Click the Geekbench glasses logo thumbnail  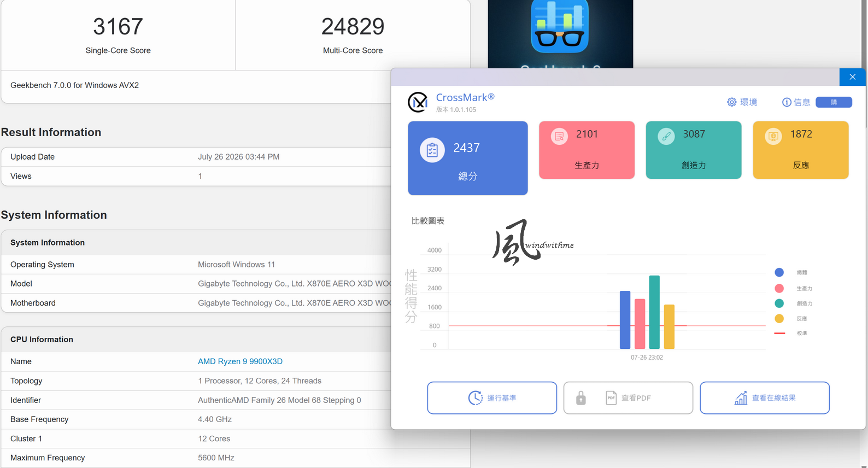coord(560,26)
